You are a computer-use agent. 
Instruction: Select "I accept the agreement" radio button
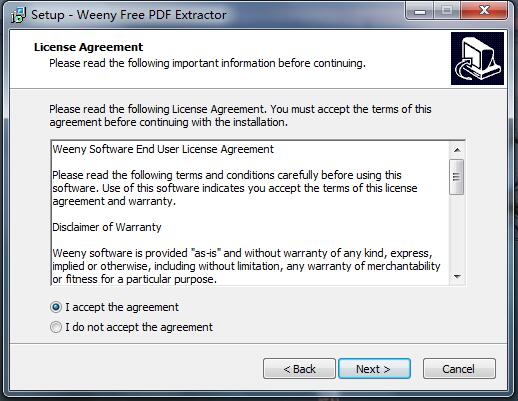[x=56, y=307]
